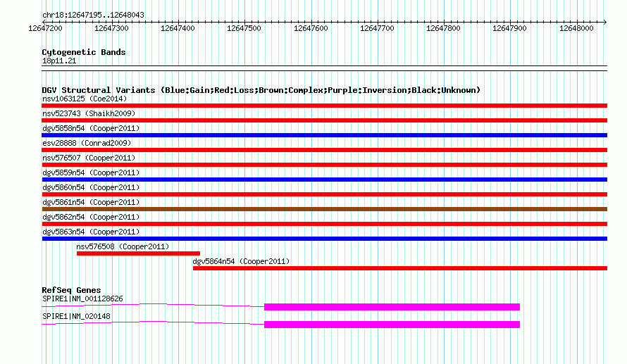
Task: Select the dgv5864n54 red loss bar
Action: point(400,268)
